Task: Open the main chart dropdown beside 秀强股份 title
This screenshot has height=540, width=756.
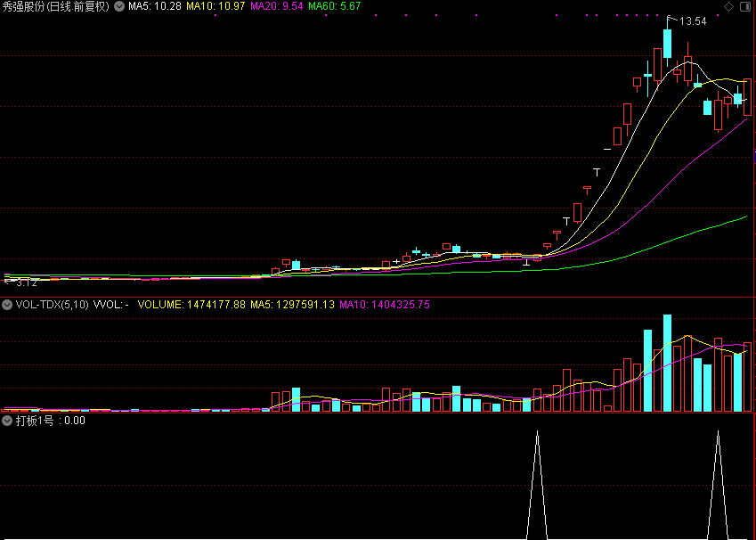Action: (x=119, y=6)
